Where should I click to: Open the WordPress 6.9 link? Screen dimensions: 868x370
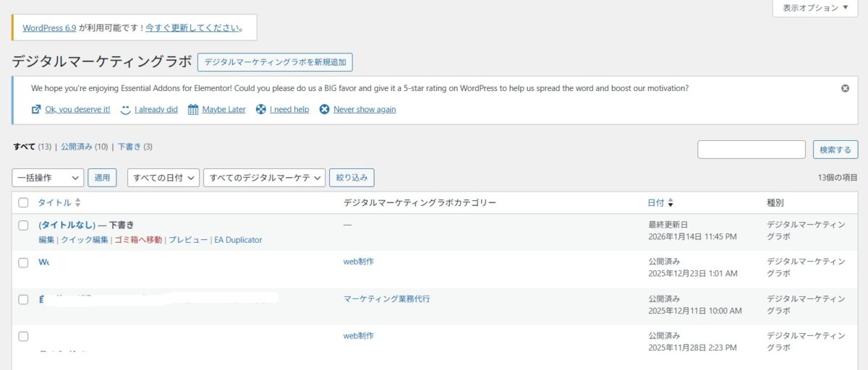(x=49, y=28)
